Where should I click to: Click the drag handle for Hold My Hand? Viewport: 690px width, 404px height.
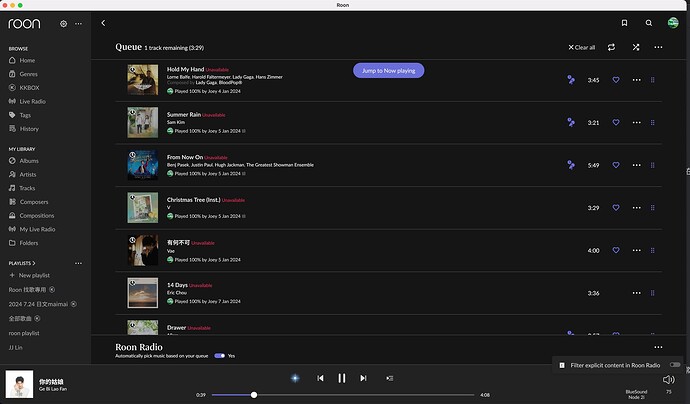click(x=653, y=80)
